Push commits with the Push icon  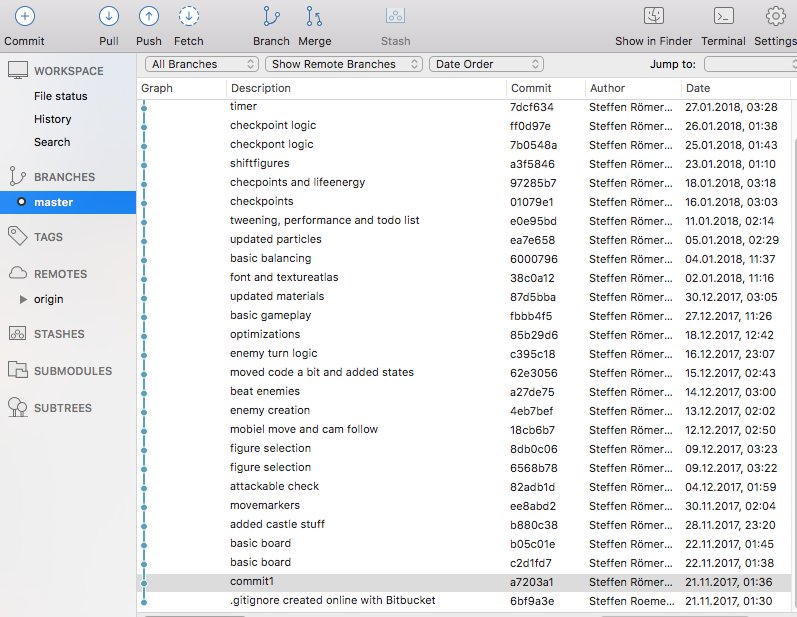click(148, 16)
